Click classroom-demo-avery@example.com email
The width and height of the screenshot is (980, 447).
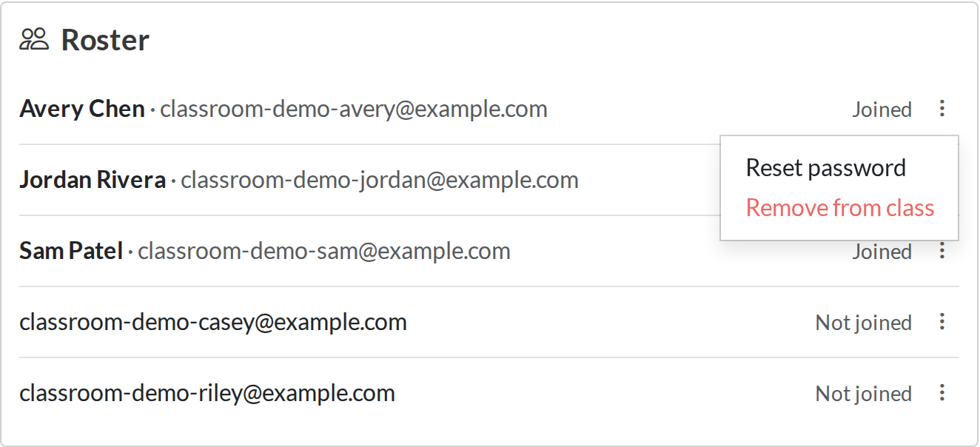click(x=354, y=109)
